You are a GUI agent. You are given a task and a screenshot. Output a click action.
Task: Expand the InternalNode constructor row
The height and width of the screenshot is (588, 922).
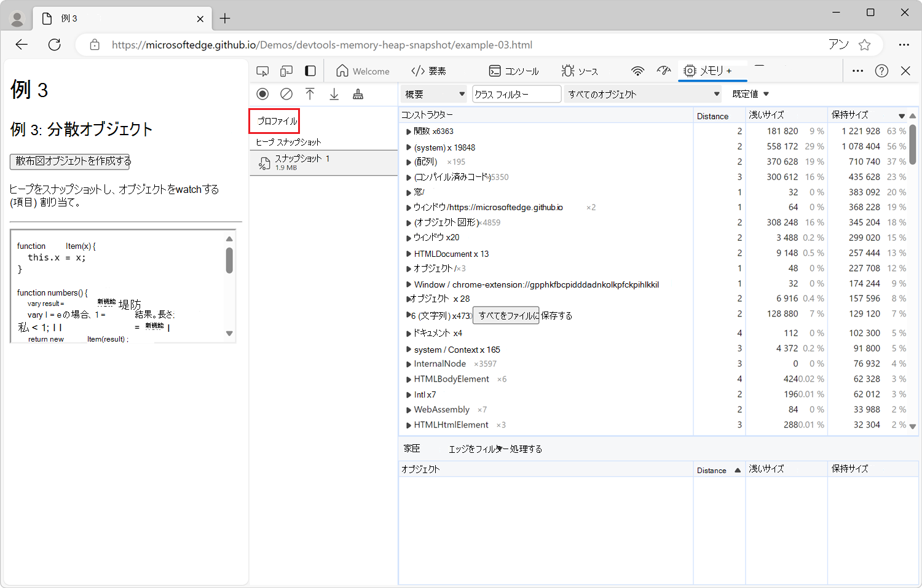408,364
